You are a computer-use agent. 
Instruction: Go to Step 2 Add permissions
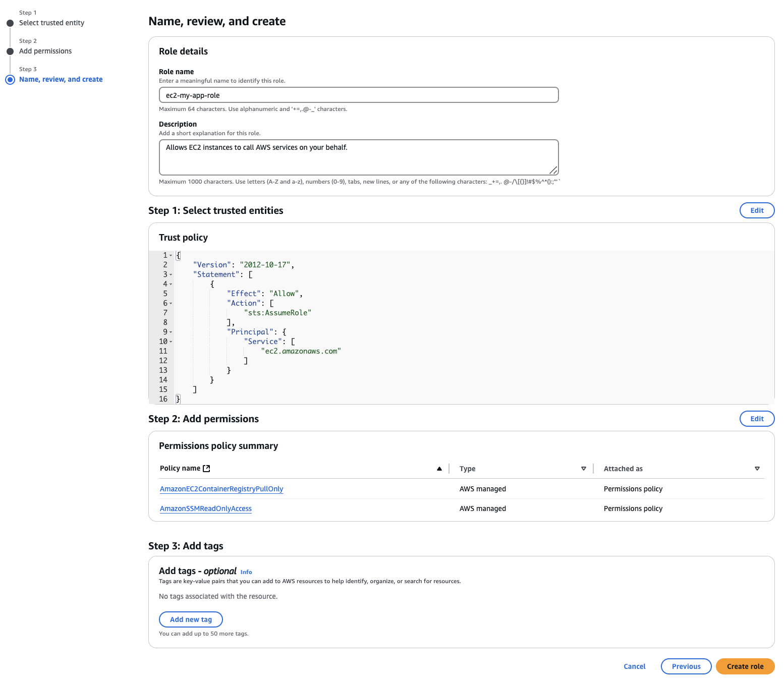pyautogui.click(x=45, y=51)
